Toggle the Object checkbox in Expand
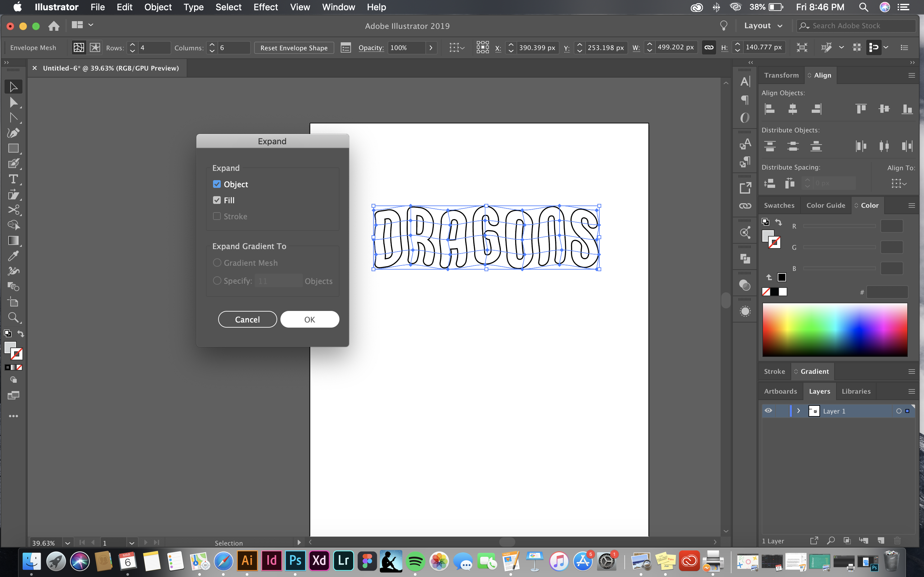Image resolution: width=924 pixels, height=577 pixels. click(217, 184)
